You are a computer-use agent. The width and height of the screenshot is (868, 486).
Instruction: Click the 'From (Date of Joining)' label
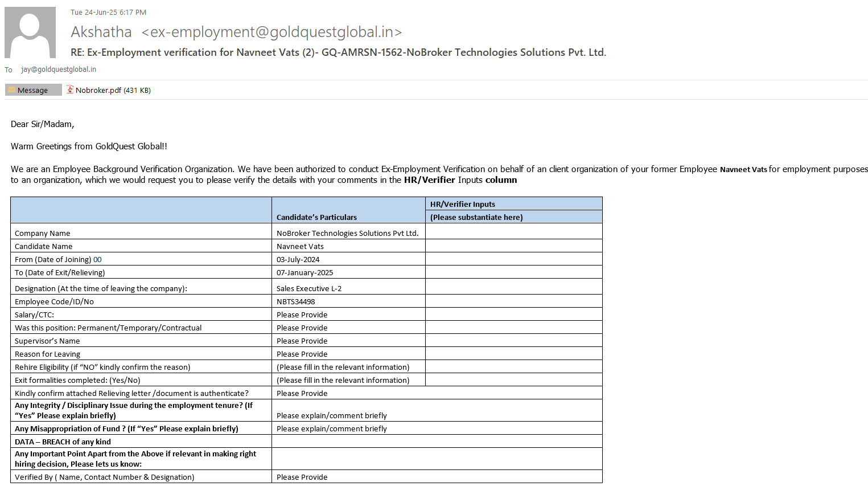tap(53, 259)
